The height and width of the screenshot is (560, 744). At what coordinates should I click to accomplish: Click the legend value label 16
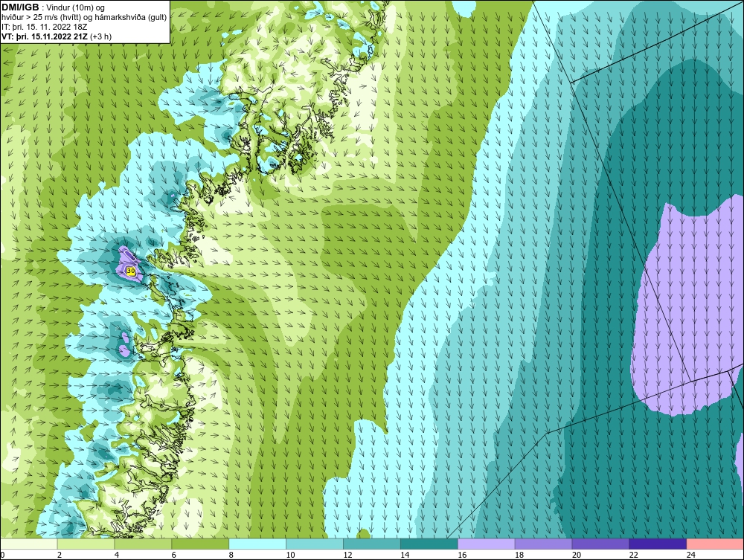(462, 555)
